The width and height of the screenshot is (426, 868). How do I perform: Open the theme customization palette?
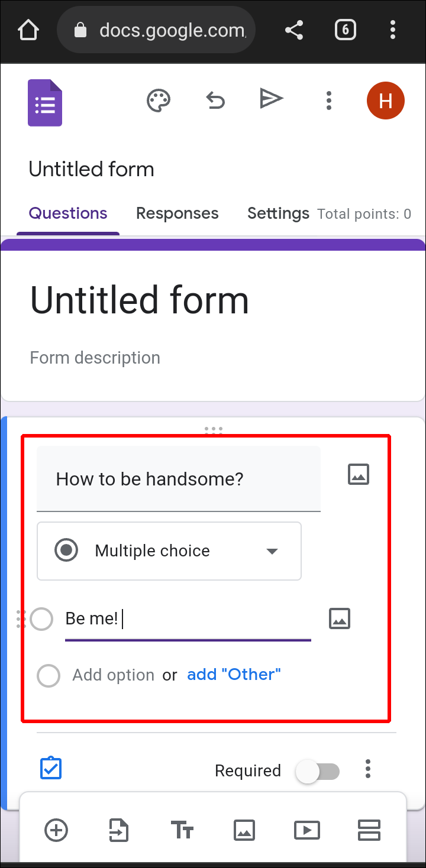(x=159, y=101)
